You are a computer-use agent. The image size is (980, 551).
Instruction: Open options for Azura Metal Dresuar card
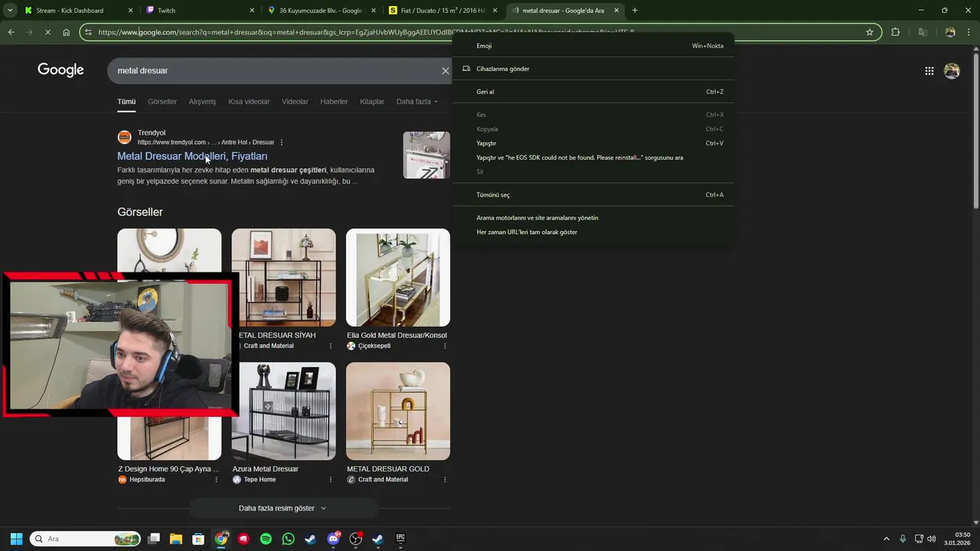point(331,480)
